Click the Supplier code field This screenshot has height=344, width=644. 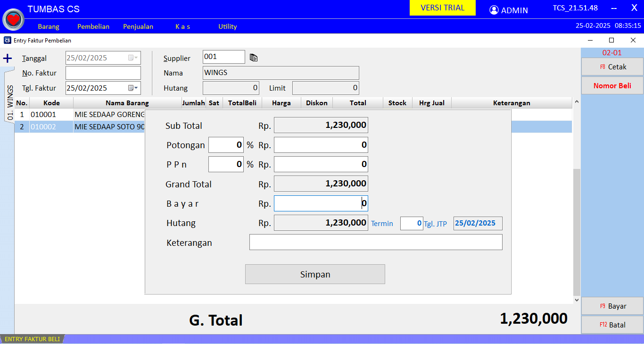224,57
